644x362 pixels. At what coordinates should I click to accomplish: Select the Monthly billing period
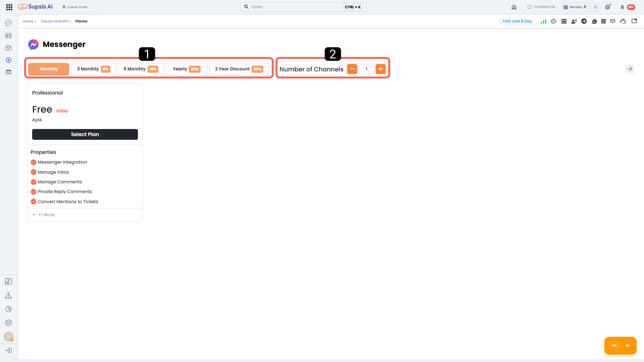tap(49, 69)
